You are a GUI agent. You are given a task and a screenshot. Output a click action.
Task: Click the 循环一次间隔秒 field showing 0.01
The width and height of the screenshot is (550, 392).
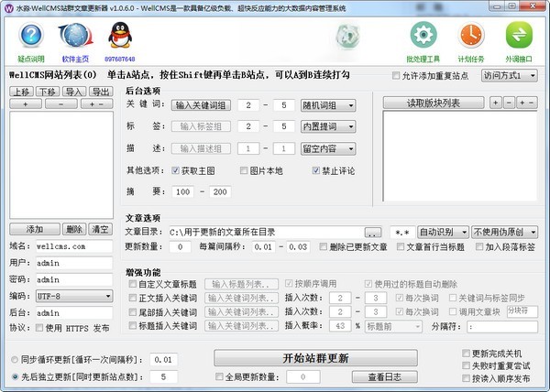click(x=163, y=359)
